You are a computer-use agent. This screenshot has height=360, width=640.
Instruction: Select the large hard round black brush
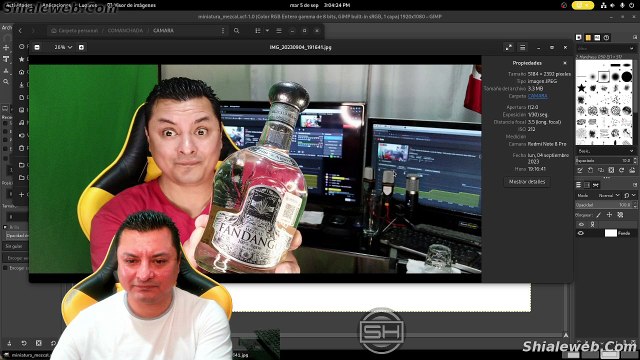pyautogui.click(x=627, y=76)
